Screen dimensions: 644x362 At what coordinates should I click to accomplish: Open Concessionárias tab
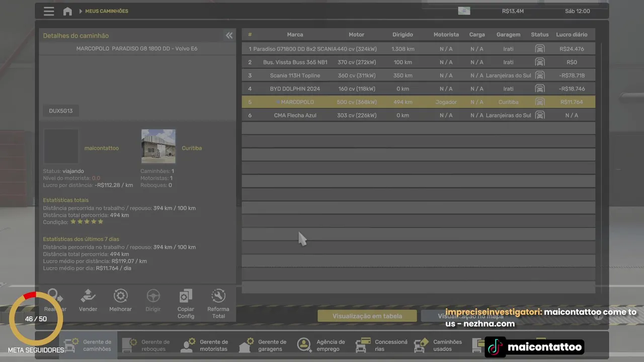pyautogui.click(x=381, y=345)
